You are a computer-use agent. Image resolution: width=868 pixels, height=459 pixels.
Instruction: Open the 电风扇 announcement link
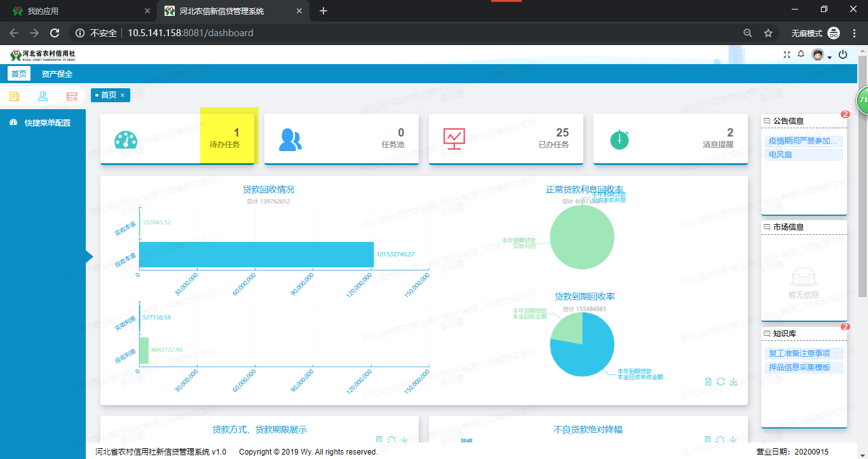pos(780,155)
